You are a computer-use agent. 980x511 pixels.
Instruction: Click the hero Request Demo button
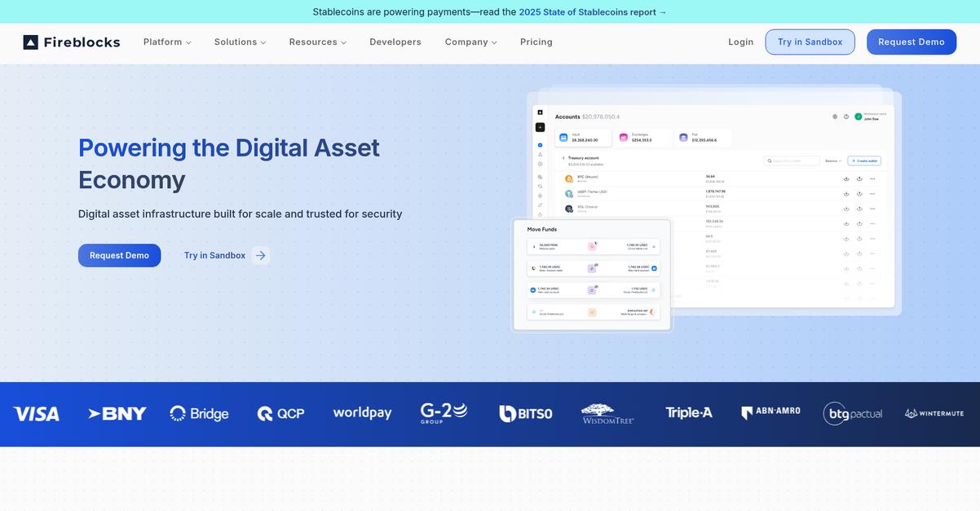click(x=119, y=255)
